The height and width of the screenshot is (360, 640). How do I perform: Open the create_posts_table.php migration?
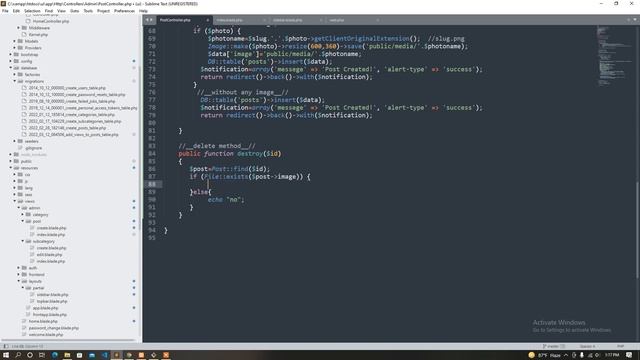pyautogui.click(x=67, y=128)
